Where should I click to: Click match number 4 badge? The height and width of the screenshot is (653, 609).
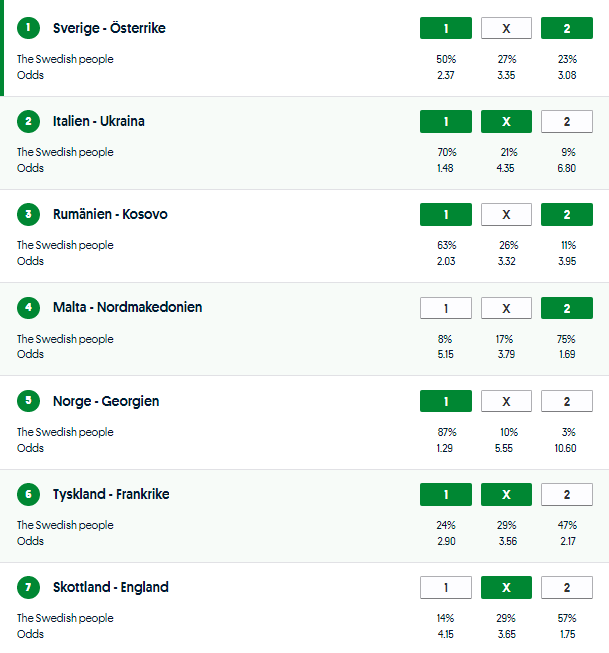click(28, 308)
